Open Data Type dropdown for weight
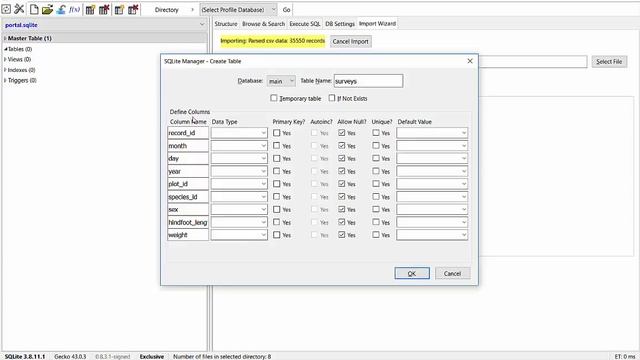This screenshot has height=360, width=640. (x=239, y=235)
